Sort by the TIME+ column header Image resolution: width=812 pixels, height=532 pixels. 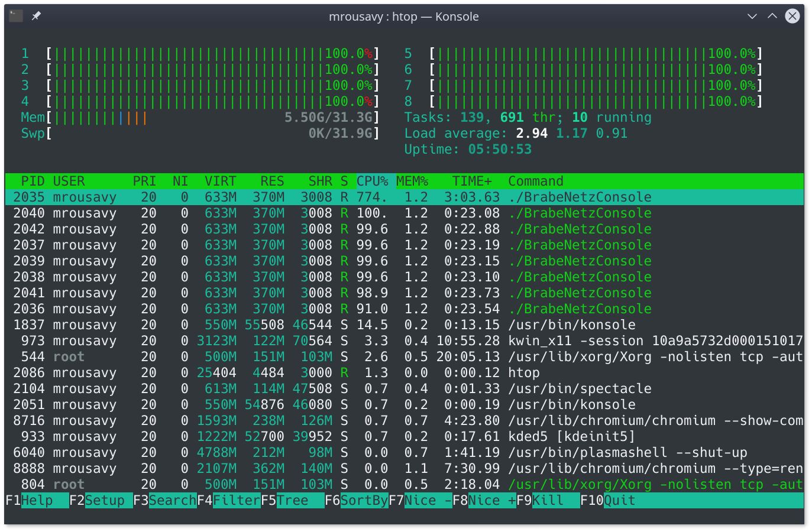coord(472,181)
